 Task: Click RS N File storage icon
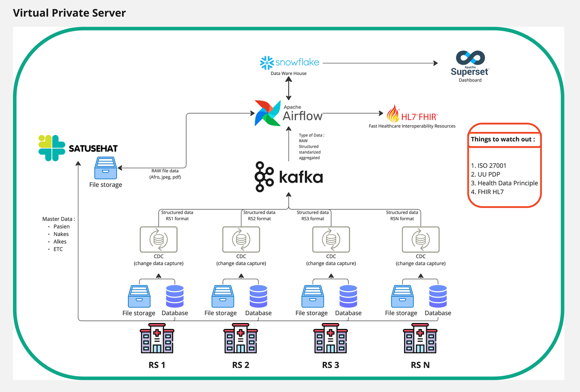click(x=402, y=296)
